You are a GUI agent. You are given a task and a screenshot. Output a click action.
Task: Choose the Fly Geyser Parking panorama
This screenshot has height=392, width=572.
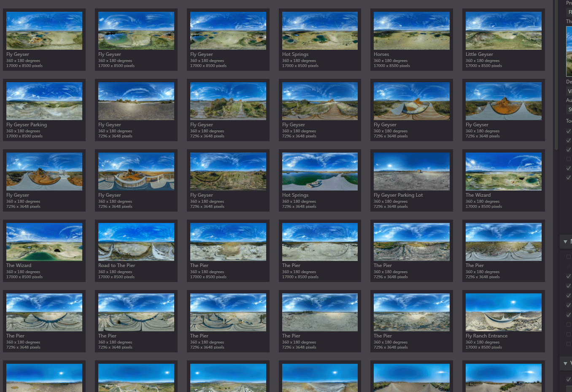tap(44, 101)
